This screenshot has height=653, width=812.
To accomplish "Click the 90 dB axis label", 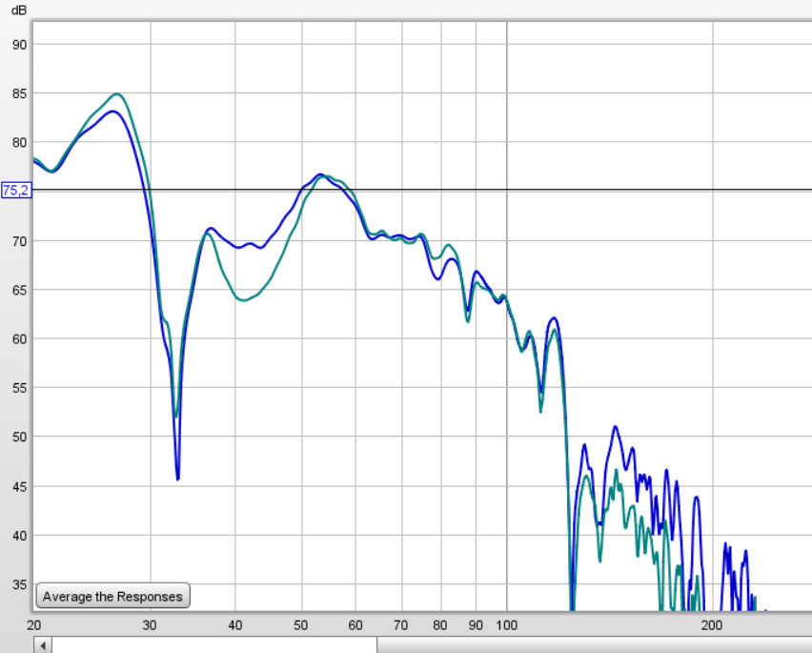I will pos(19,45).
